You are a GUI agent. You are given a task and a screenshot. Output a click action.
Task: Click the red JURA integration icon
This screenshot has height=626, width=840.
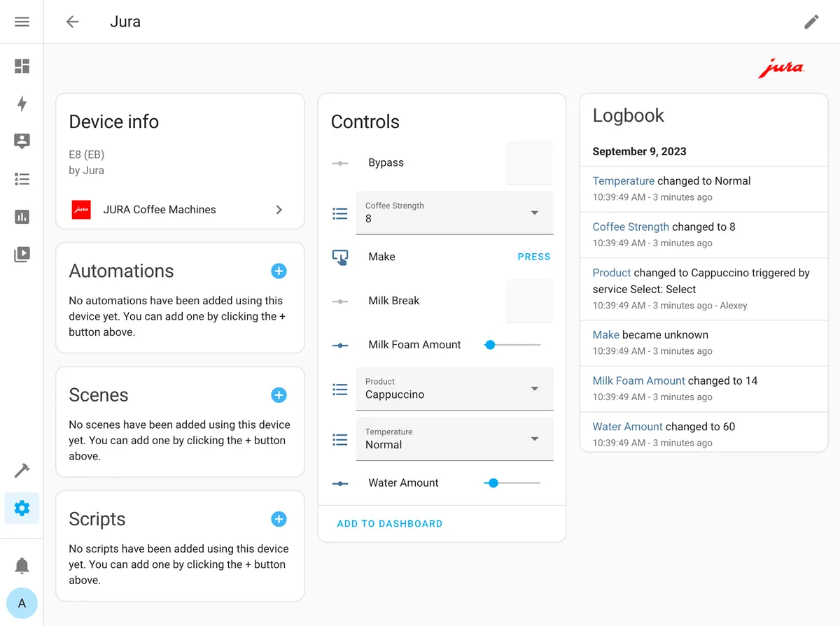click(x=81, y=210)
